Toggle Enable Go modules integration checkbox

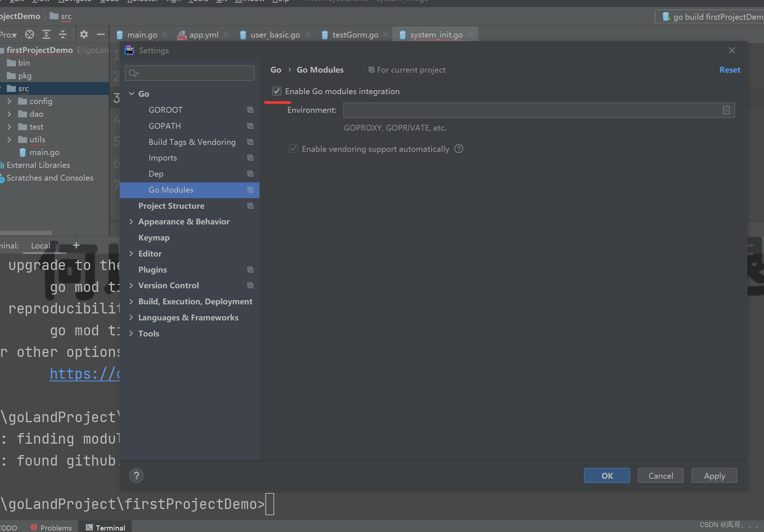277,91
